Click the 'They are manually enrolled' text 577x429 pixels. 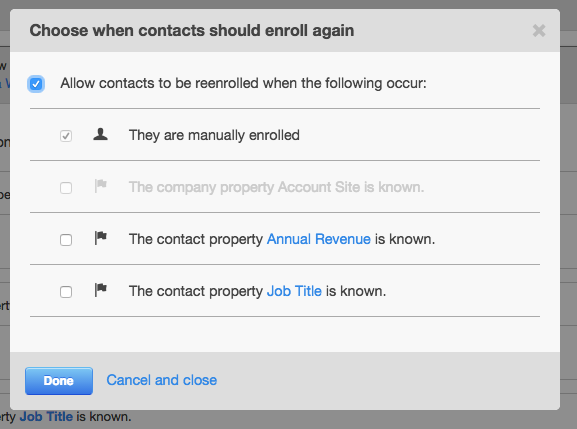pyautogui.click(x=214, y=135)
